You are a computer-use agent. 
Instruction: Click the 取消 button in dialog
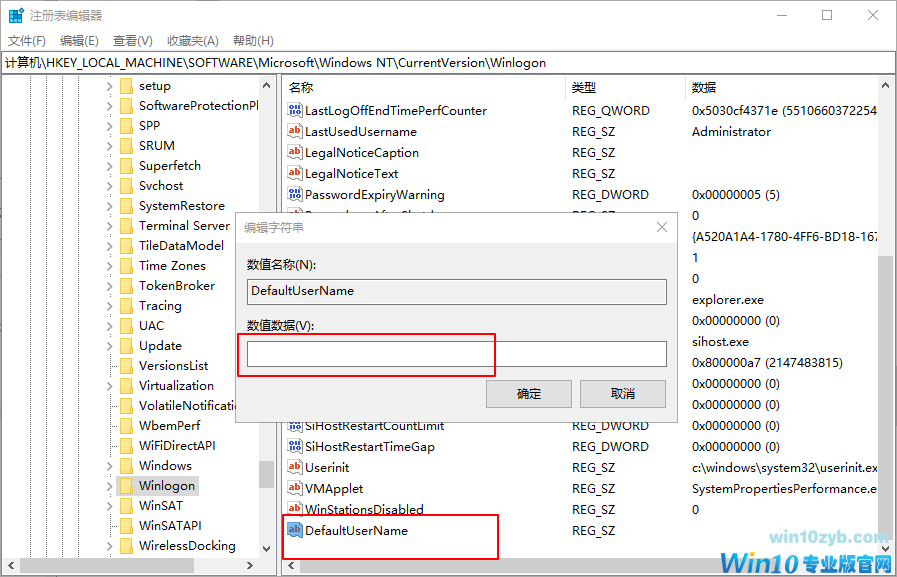(622, 394)
